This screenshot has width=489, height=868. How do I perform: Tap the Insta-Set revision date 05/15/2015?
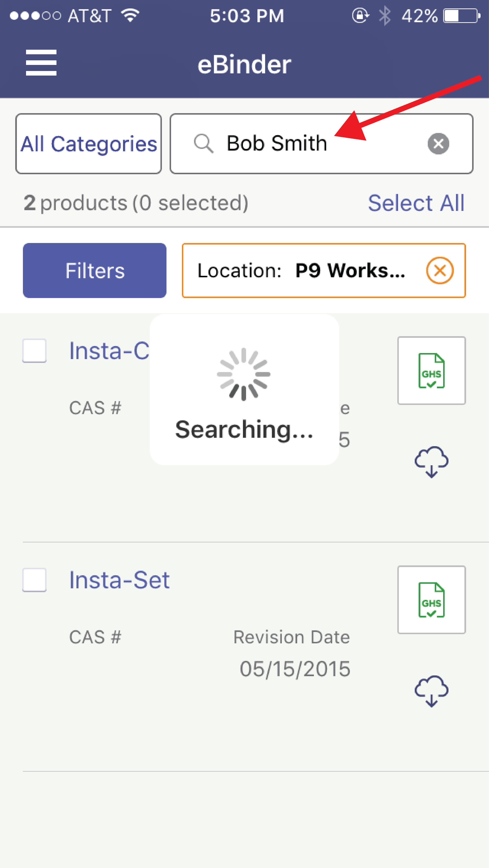pyautogui.click(x=295, y=668)
